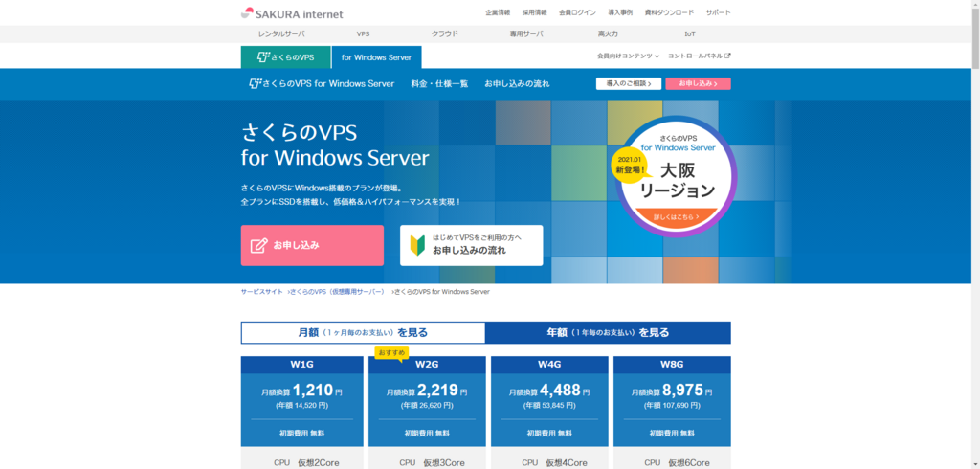Screen dimensions: 980x469
Task: Click the green-yellow beginner mark icon
Action: [417, 245]
